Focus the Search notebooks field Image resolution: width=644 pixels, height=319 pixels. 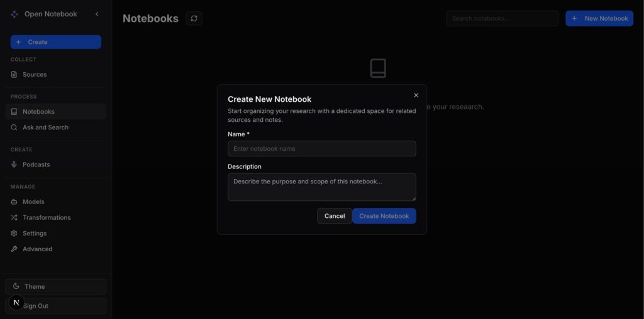(502, 18)
